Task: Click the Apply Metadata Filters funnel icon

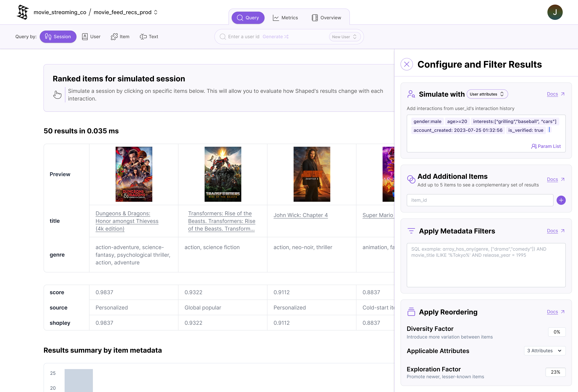Action: [411, 231]
